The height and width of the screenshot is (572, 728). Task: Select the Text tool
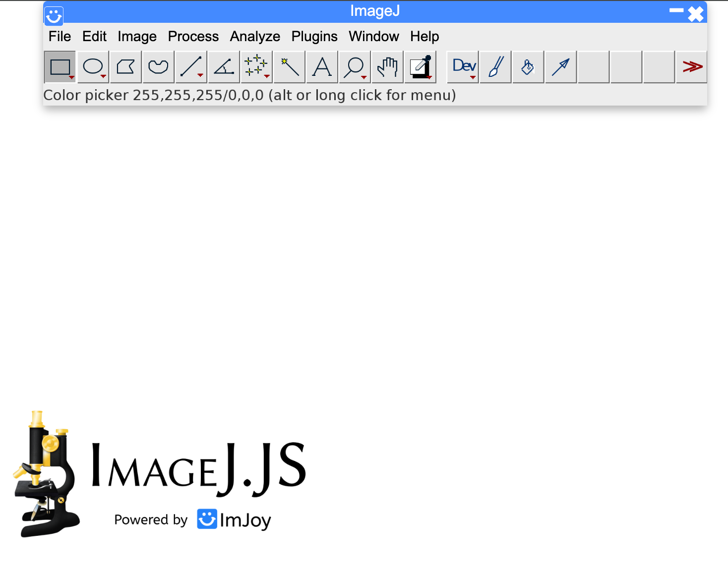coord(322,67)
